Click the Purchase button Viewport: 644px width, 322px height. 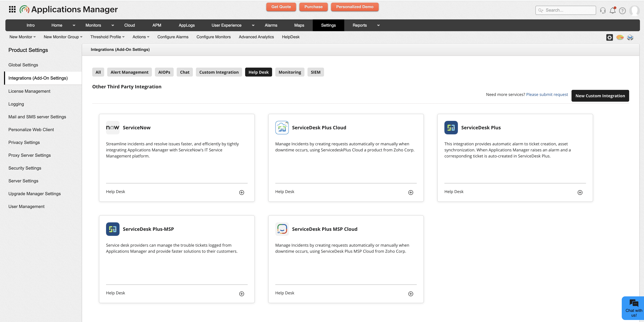314,7
